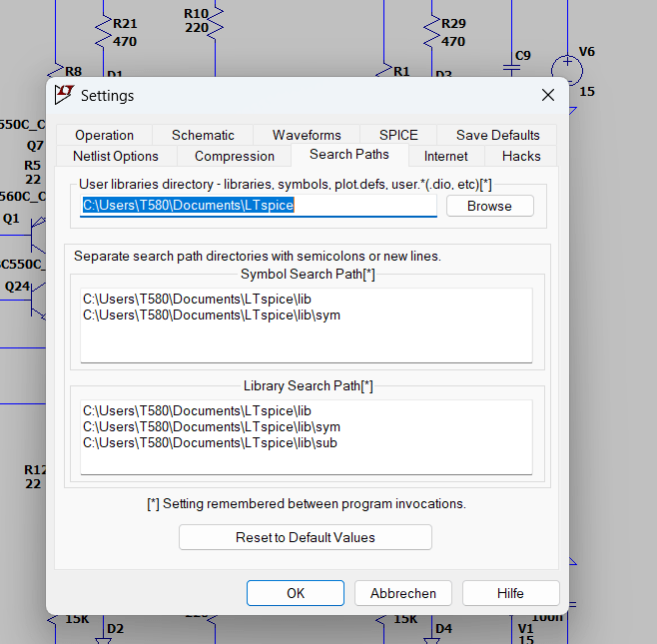Click the R29 value 470

[x=453, y=42]
